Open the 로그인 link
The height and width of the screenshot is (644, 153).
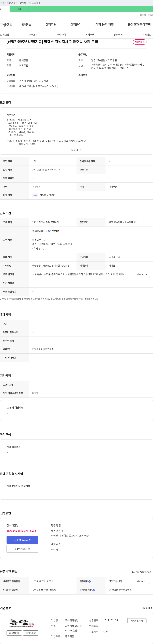click(x=143, y=15)
